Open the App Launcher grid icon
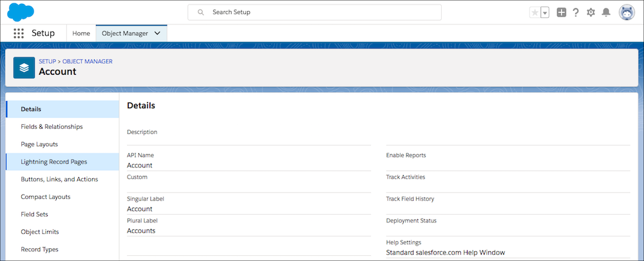Image resolution: width=644 pixels, height=261 pixels. click(x=19, y=34)
